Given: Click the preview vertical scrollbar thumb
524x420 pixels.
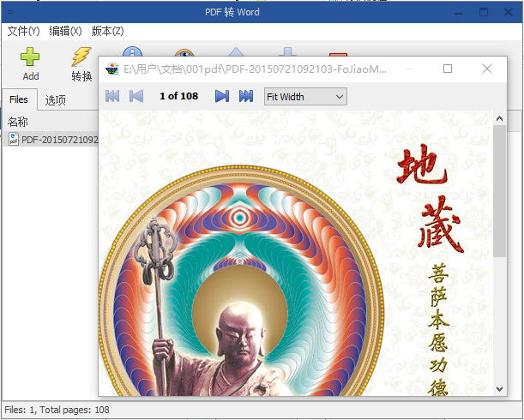Looking at the screenshot, I should tap(499, 190).
